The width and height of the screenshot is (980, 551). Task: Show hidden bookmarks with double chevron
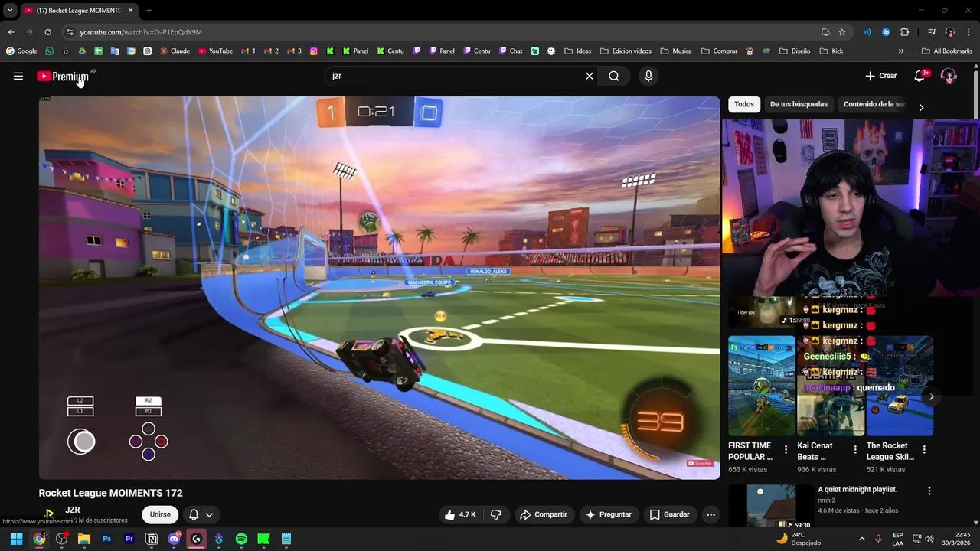pyautogui.click(x=901, y=51)
